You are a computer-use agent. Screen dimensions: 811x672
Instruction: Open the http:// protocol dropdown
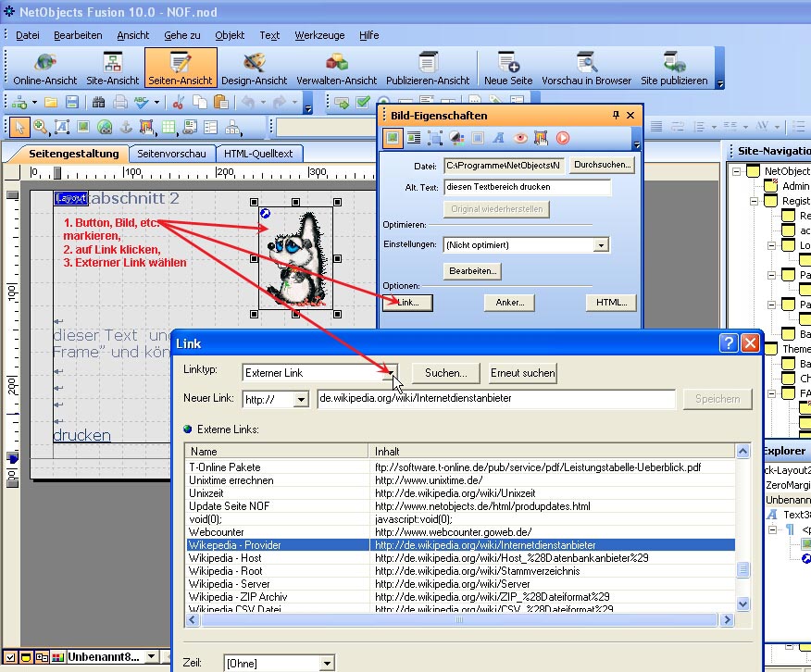pos(301,400)
